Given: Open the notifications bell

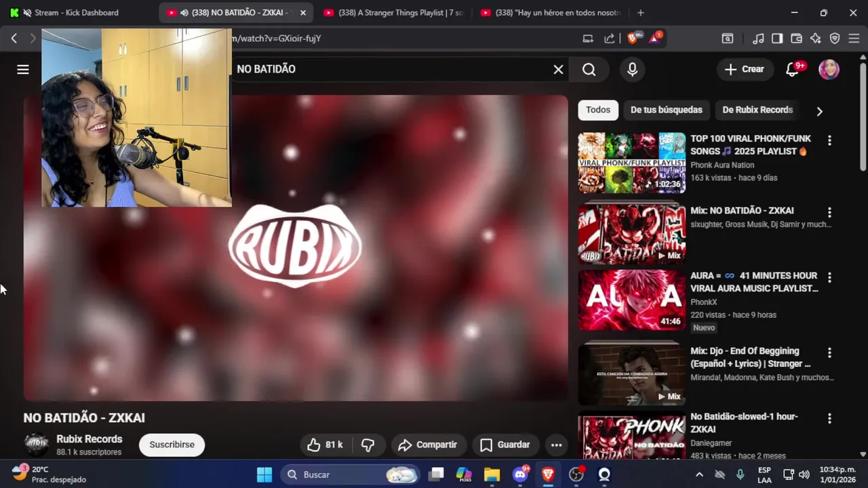Looking at the screenshot, I should [x=792, y=69].
